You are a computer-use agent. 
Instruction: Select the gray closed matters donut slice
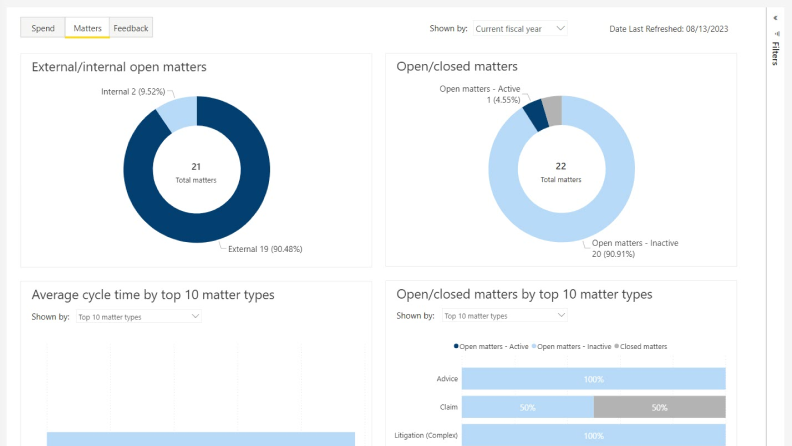553,109
